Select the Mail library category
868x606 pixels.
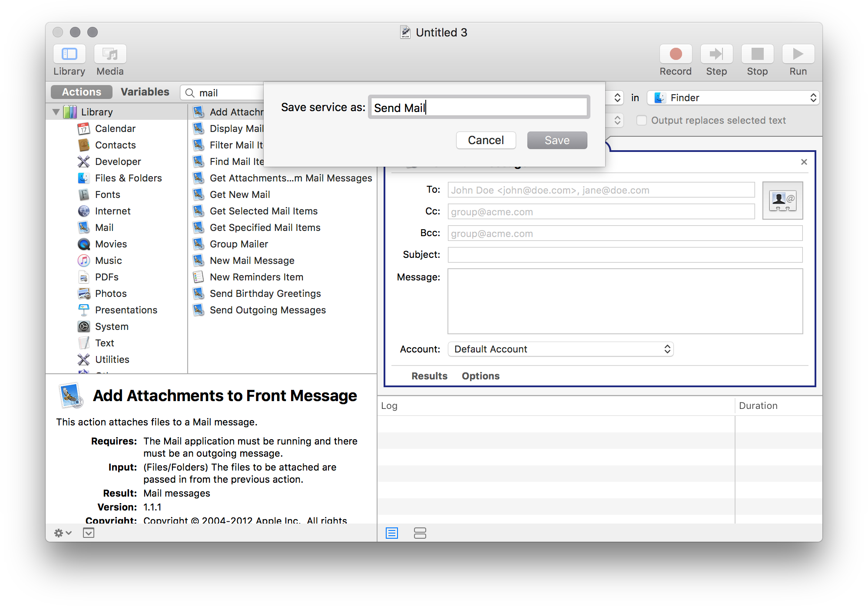104,227
